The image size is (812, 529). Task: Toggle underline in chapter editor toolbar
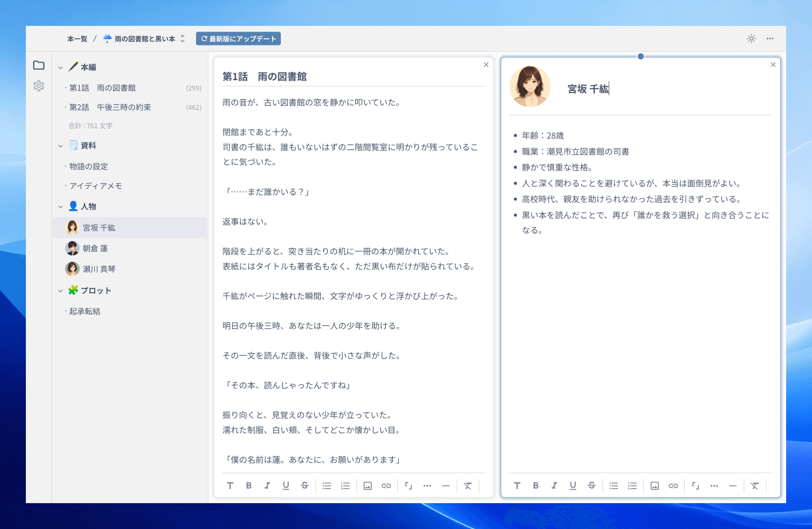[286, 486]
